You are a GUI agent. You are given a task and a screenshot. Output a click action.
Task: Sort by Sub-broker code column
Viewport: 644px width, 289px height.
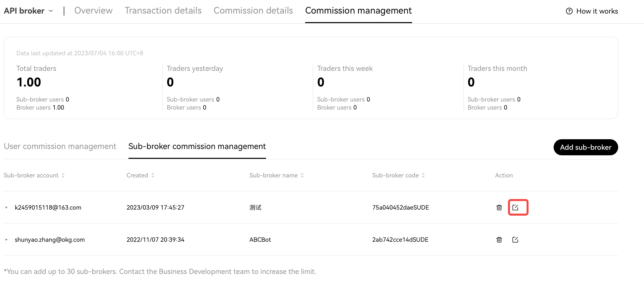(x=423, y=175)
